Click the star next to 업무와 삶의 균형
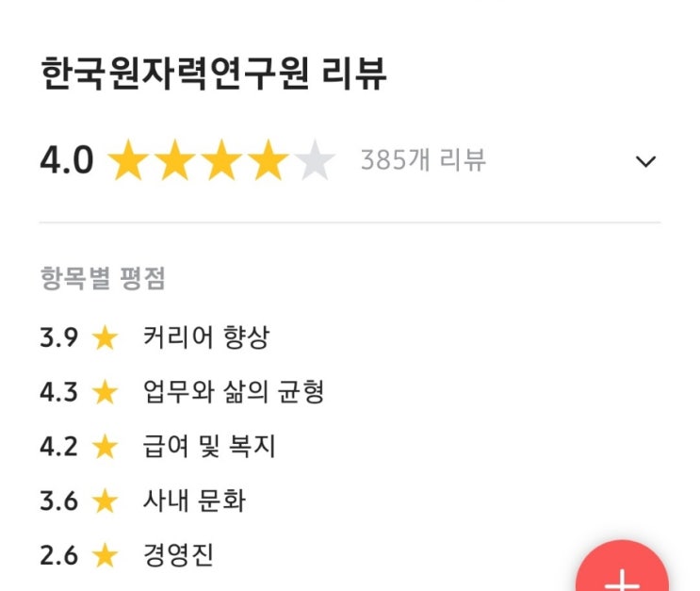The height and width of the screenshot is (591, 700). 105,392
